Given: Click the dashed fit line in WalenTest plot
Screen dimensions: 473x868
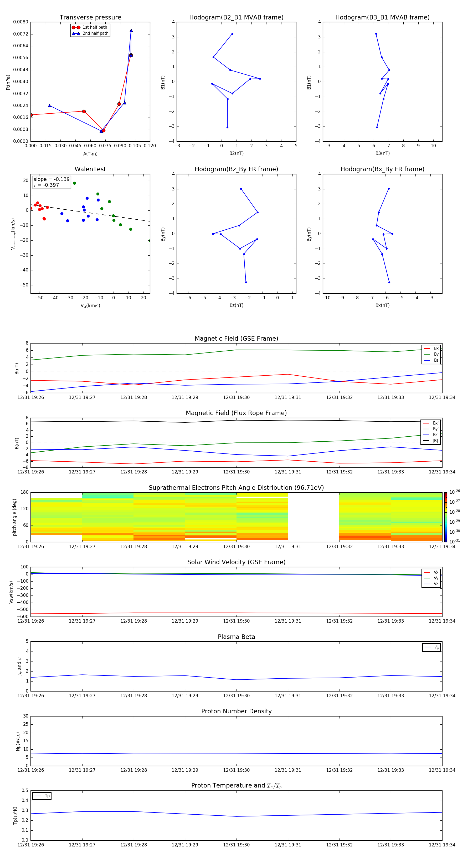Looking at the screenshot, I should pos(90,213).
